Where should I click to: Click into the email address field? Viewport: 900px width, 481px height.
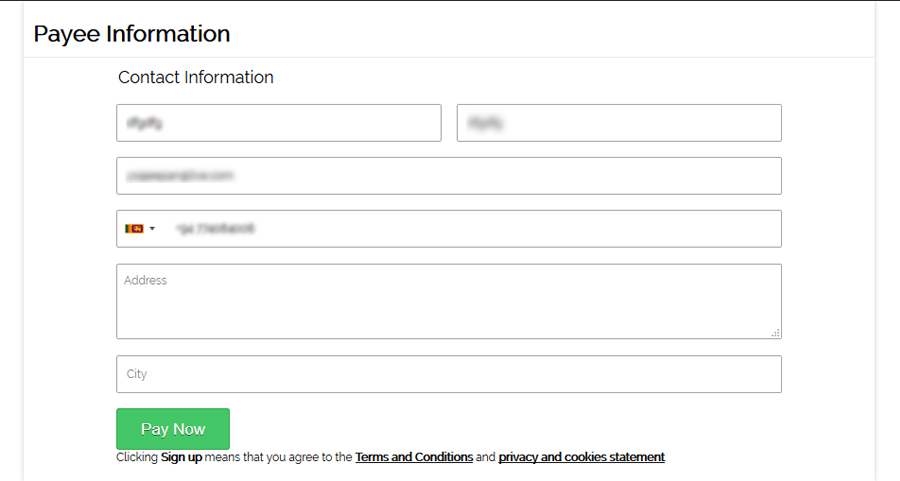coord(449,176)
